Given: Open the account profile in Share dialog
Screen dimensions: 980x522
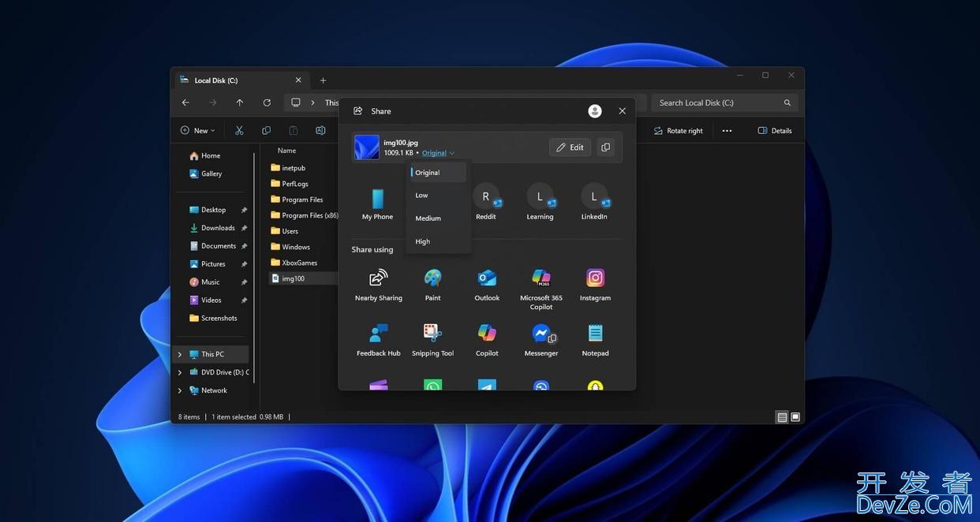Looking at the screenshot, I should (595, 111).
